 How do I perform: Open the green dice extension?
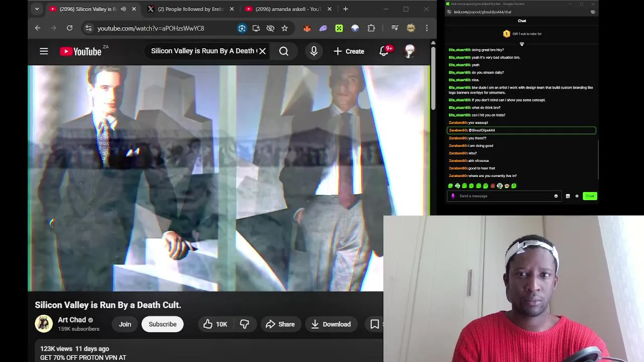(x=339, y=28)
